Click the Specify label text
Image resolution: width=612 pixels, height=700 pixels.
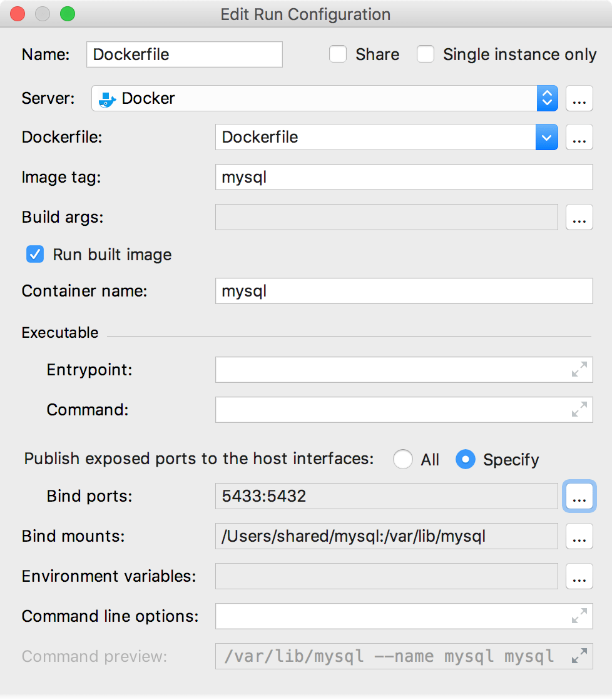coord(511,460)
